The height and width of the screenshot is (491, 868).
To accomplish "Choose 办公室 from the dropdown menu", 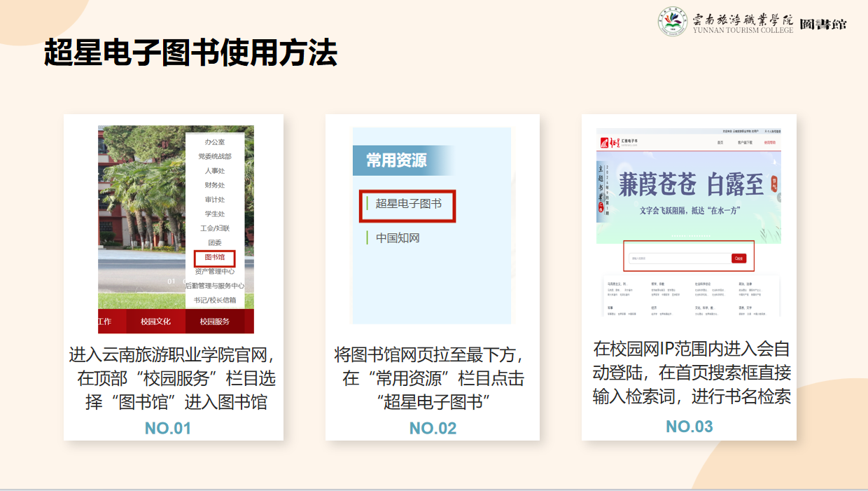I will [215, 142].
